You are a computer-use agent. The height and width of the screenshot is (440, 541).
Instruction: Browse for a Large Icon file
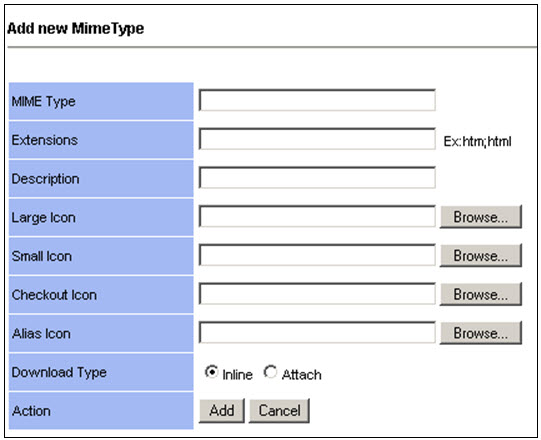point(481,217)
